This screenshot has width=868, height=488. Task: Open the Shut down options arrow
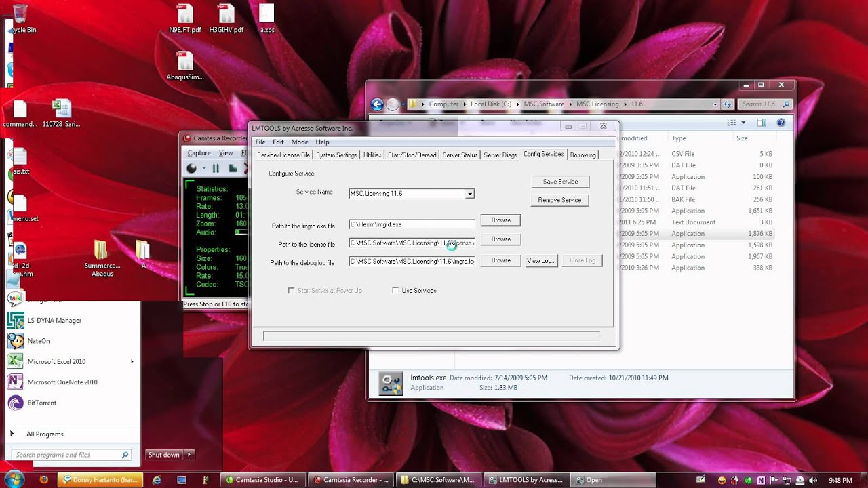(189, 455)
